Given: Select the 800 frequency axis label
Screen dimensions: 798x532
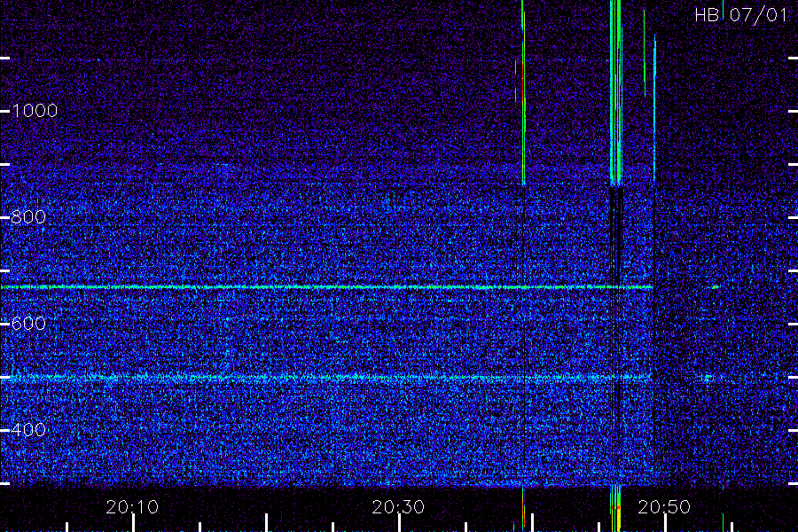Looking at the screenshot, I should [x=28, y=217].
